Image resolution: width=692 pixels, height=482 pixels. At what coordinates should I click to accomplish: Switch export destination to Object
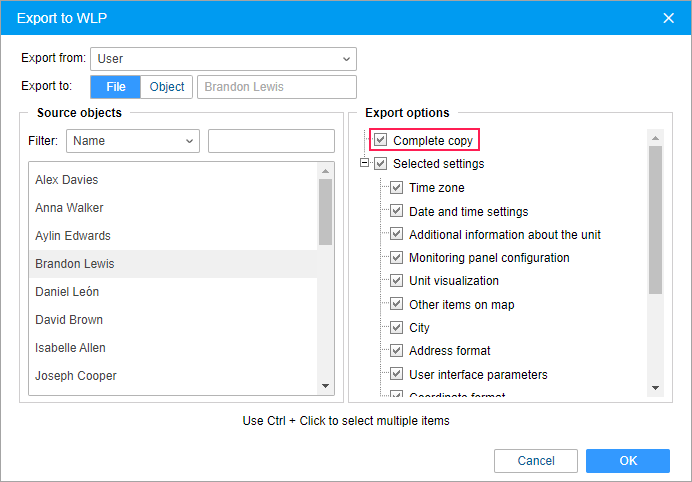(166, 87)
